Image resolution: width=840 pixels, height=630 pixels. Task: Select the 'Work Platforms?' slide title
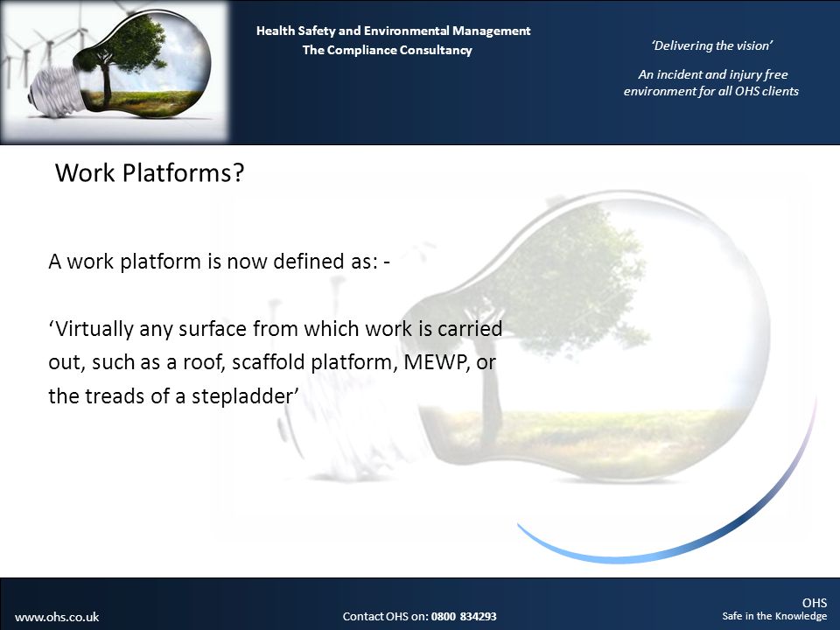pyautogui.click(x=150, y=172)
